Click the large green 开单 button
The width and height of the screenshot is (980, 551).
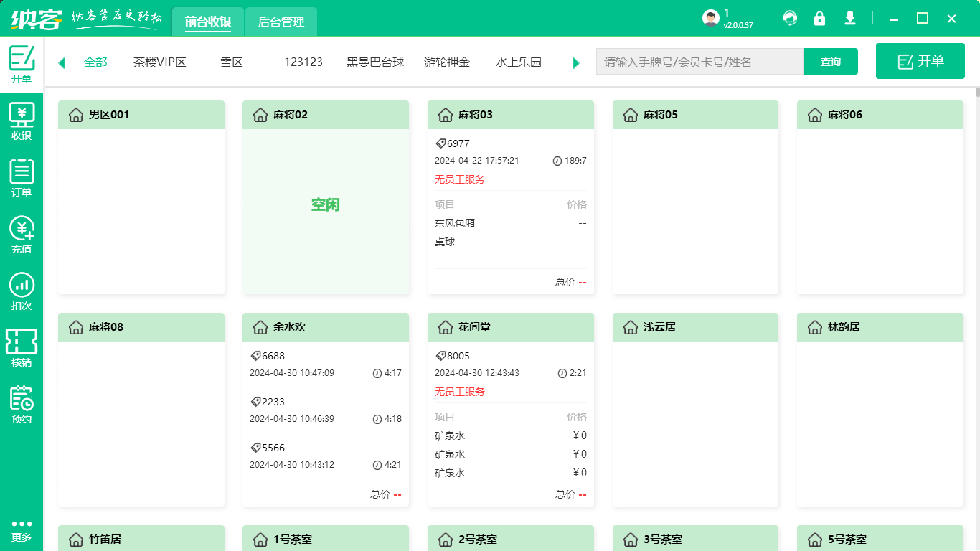920,61
